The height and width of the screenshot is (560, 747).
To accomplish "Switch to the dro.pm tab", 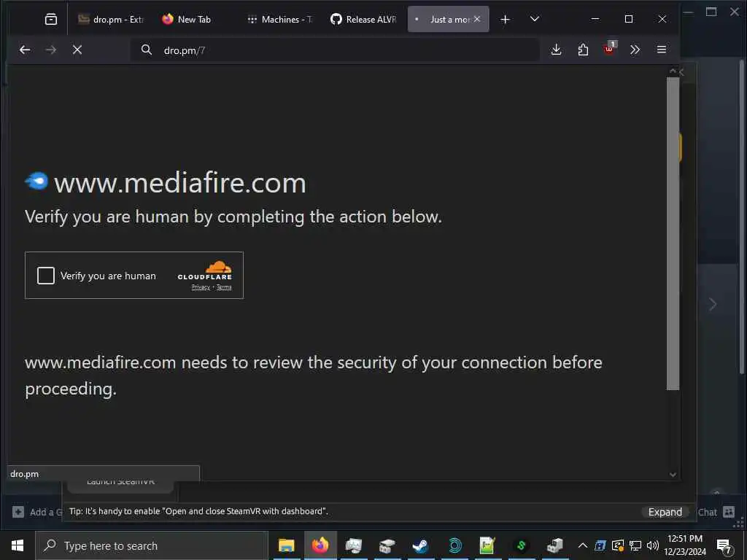I will point(112,19).
